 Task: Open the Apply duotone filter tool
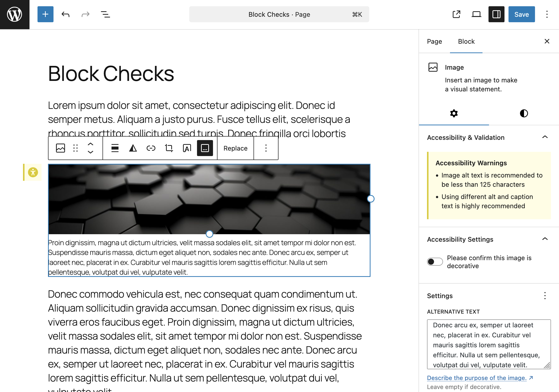[x=133, y=148]
